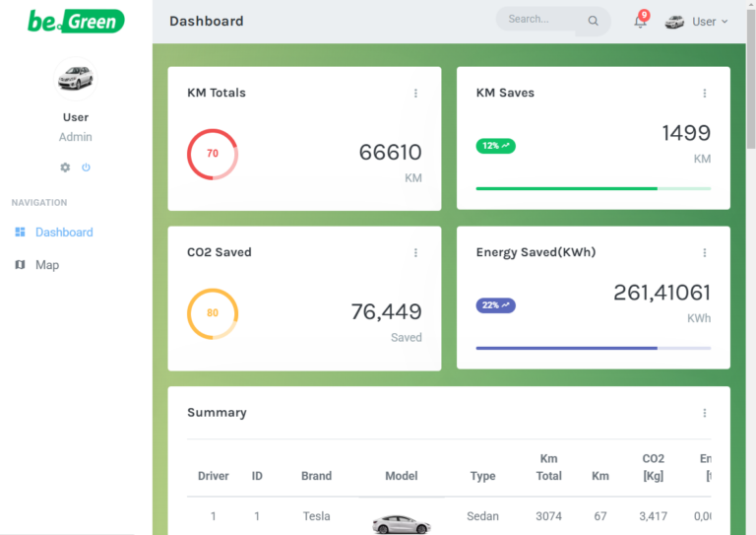Image resolution: width=756 pixels, height=535 pixels.
Task: Click the purple 22% trend badge
Action: (496, 305)
